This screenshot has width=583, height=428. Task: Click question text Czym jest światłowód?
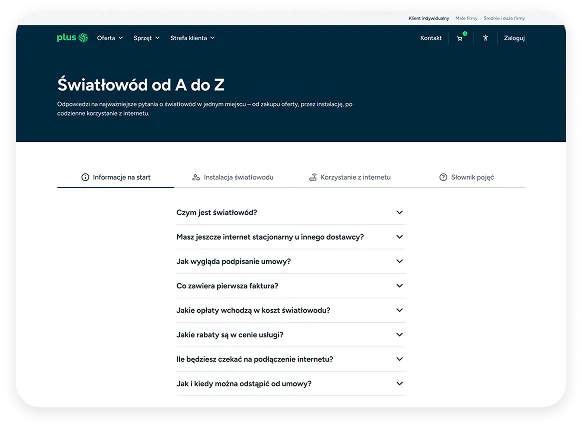(x=217, y=212)
